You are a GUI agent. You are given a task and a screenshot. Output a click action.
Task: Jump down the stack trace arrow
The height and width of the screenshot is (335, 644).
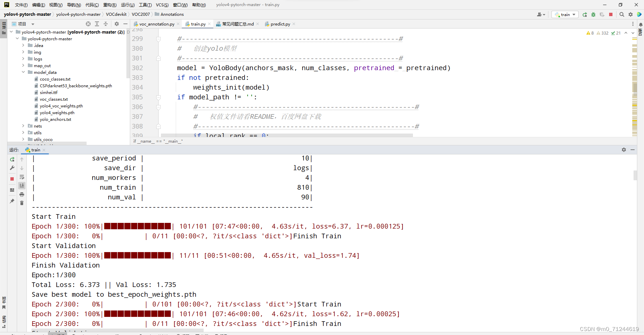(22, 168)
